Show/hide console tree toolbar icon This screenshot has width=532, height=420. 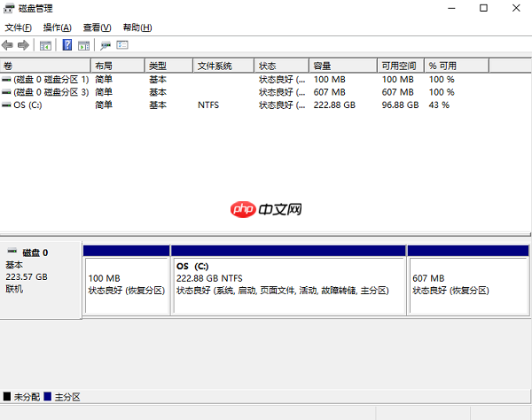(x=45, y=45)
